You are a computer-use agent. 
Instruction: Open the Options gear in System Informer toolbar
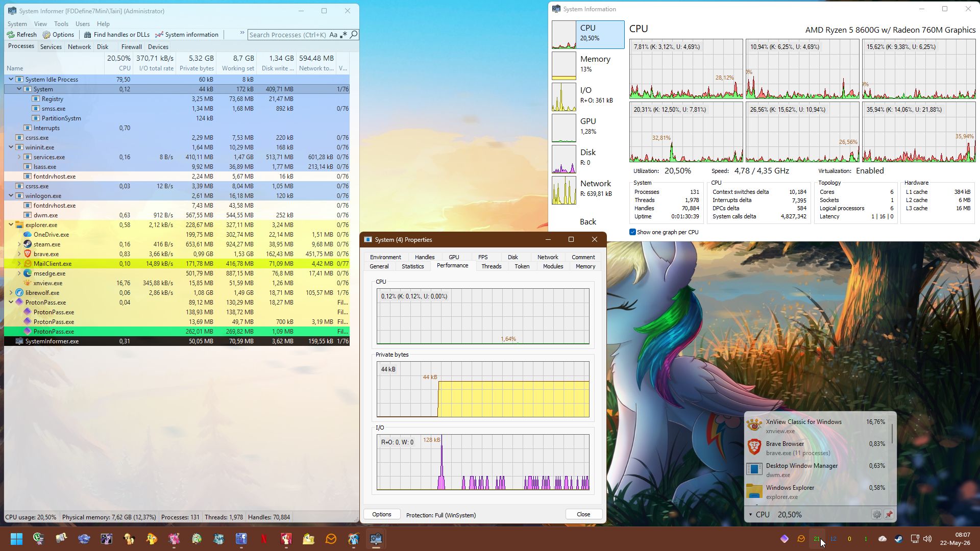tap(46, 35)
